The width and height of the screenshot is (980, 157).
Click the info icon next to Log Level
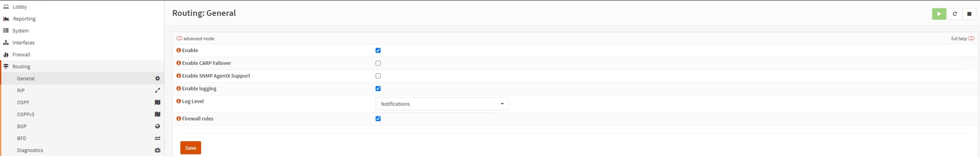pos(179,101)
